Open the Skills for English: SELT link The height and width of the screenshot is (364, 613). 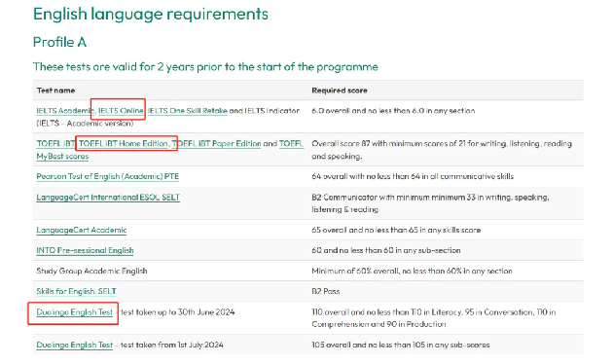76,291
